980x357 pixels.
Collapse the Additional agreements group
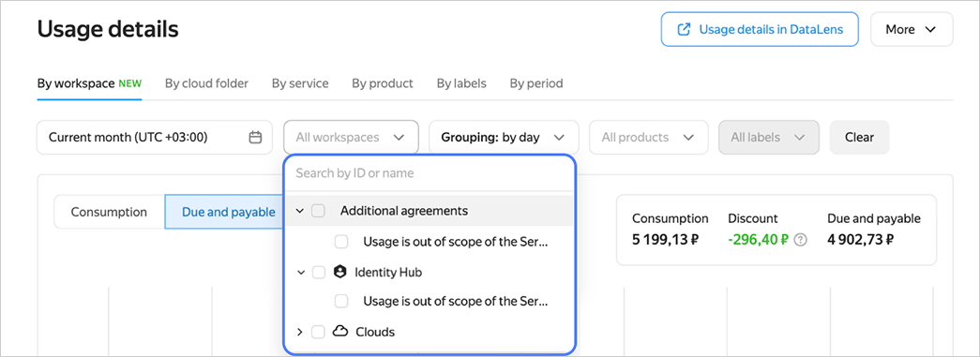pos(300,211)
